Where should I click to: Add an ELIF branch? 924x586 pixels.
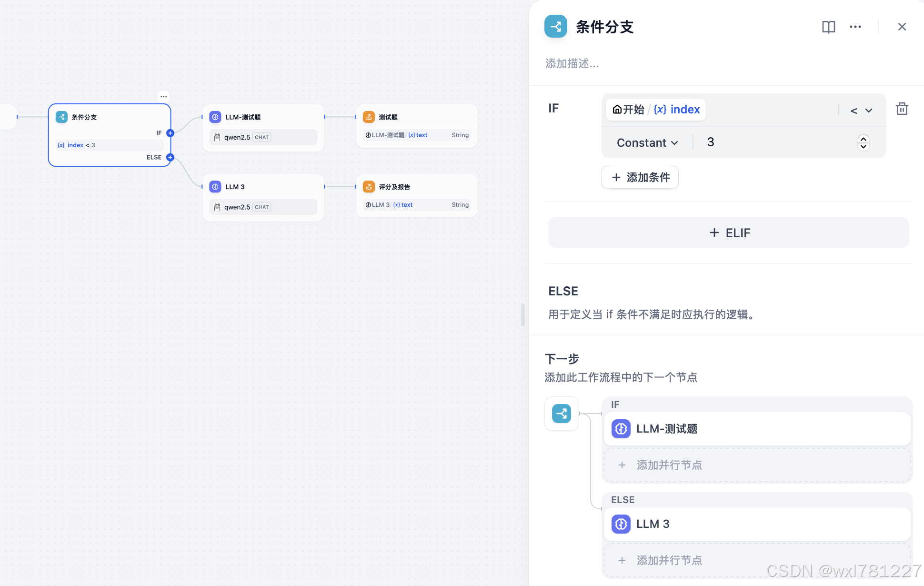729,232
